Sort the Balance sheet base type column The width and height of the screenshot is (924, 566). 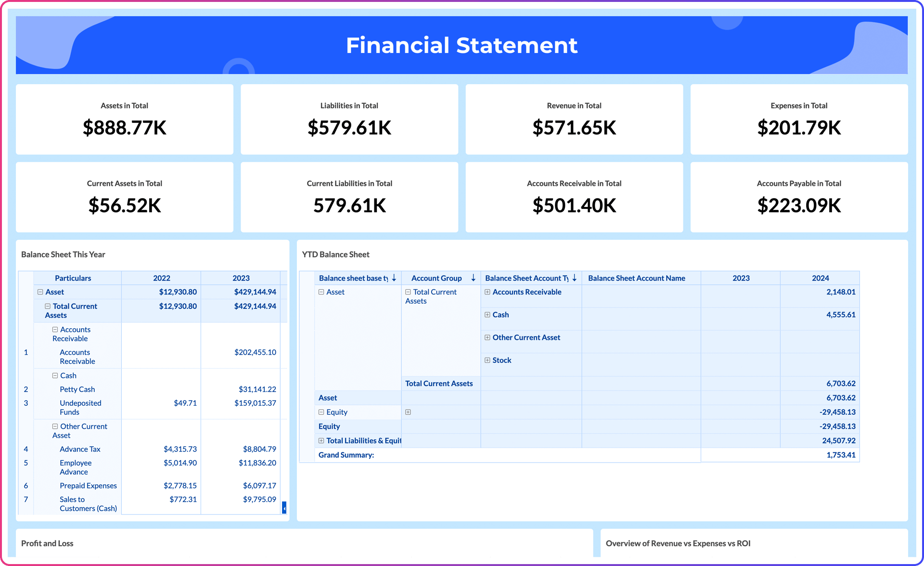point(393,278)
